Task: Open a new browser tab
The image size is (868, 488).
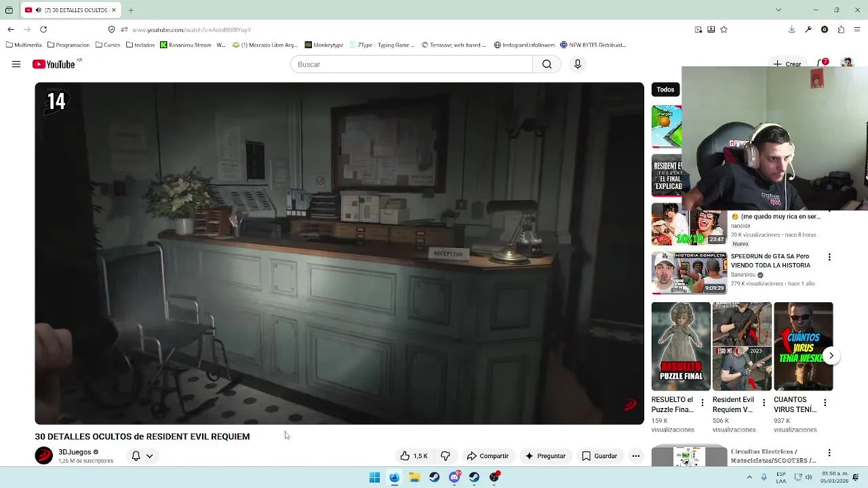Action: [131, 10]
